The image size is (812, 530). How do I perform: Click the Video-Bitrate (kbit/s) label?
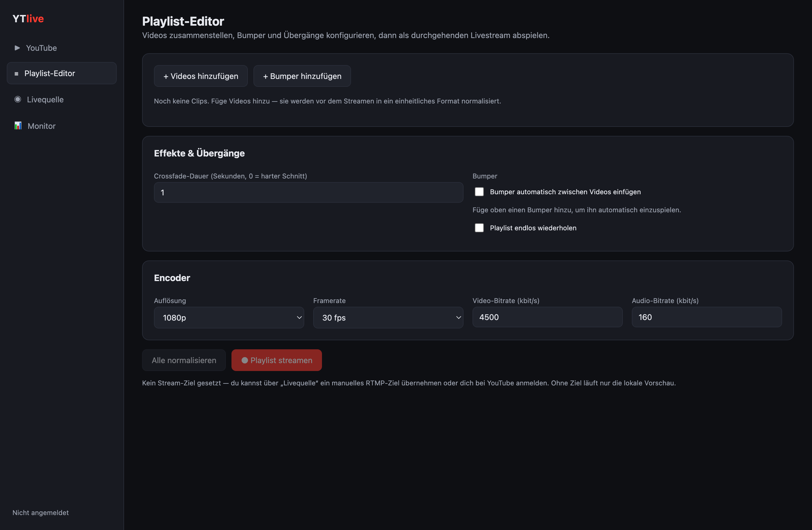(x=506, y=301)
